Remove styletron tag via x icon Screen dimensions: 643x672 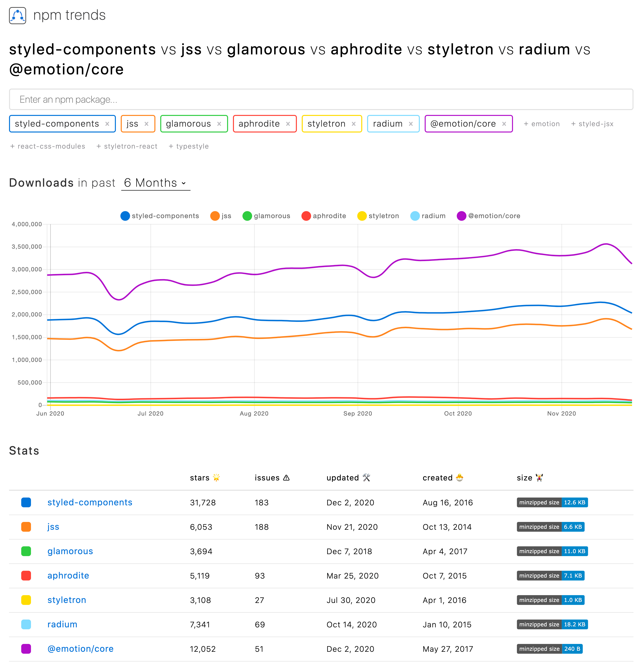(354, 124)
